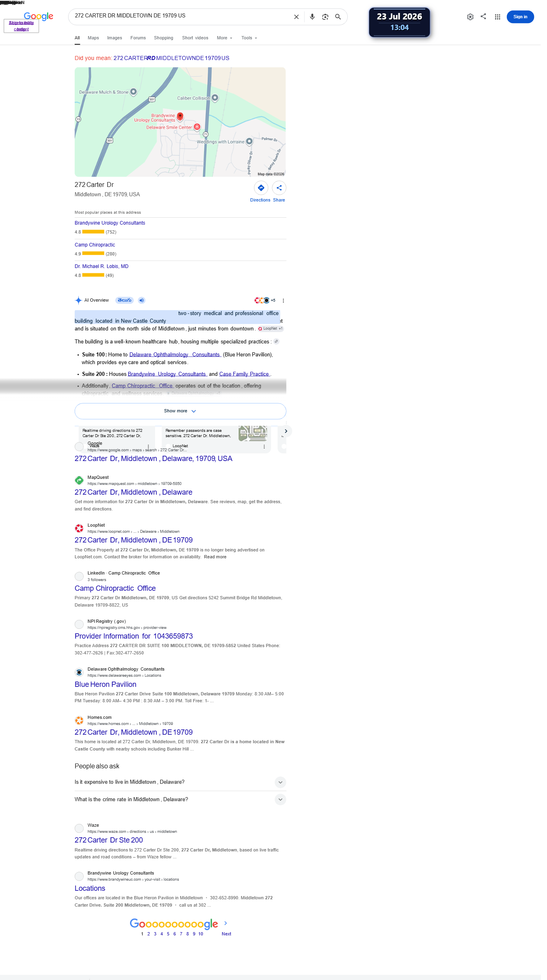Click Delaware Ophthalmology Consultants inline link
The image size is (547, 980).
point(175,354)
